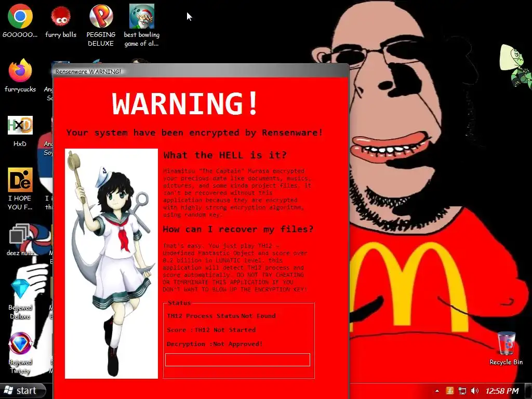Open the Chrome shortcut labeled GOOOOO...
Screen dimensions: 532x399
[x=20, y=20]
